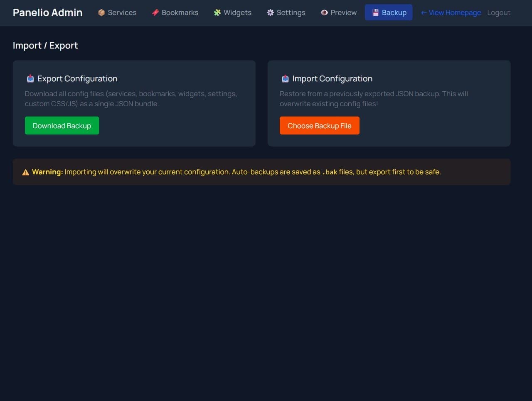Click the gear icon next to Settings

(269, 12)
